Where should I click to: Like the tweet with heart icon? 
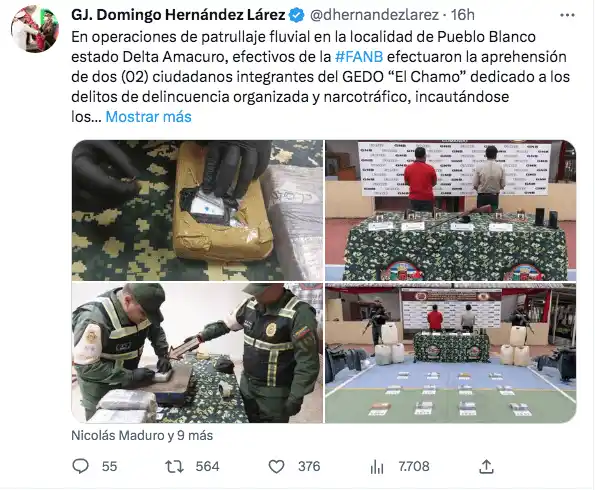pos(276,466)
